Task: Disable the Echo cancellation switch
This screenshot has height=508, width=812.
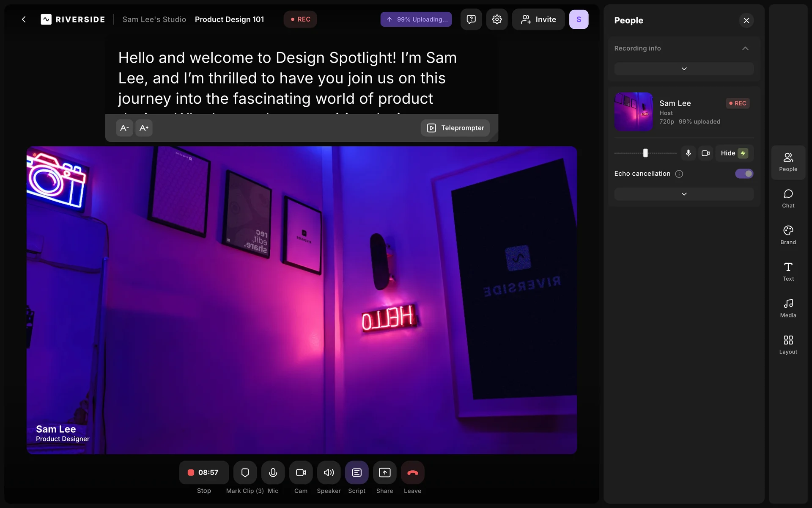Action: (x=744, y=174)
